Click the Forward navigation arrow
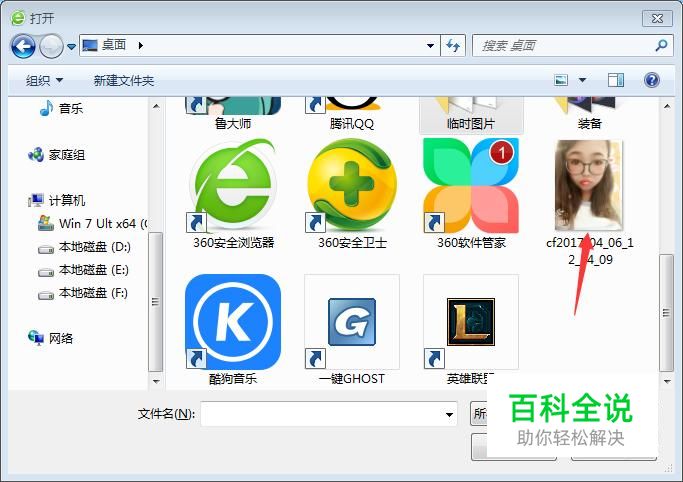 [51, 46]
